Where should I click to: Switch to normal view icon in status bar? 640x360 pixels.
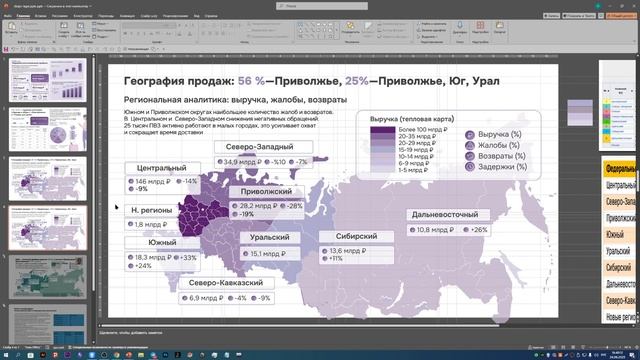(553, 347)
